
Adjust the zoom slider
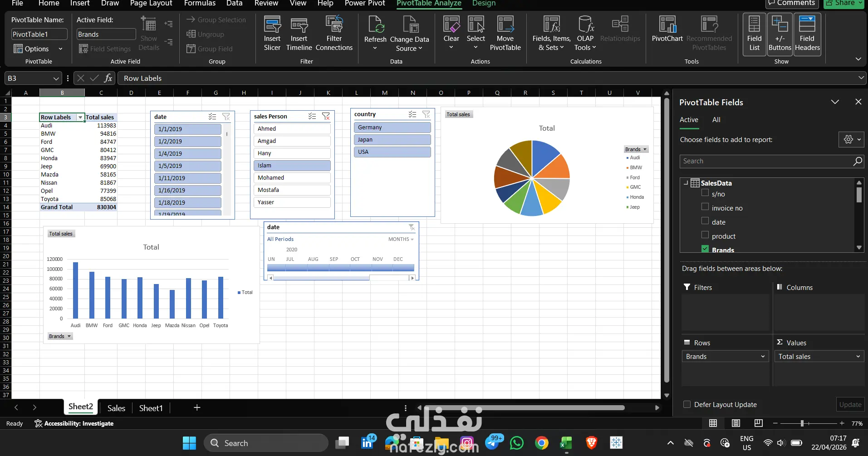click(802, 423)
